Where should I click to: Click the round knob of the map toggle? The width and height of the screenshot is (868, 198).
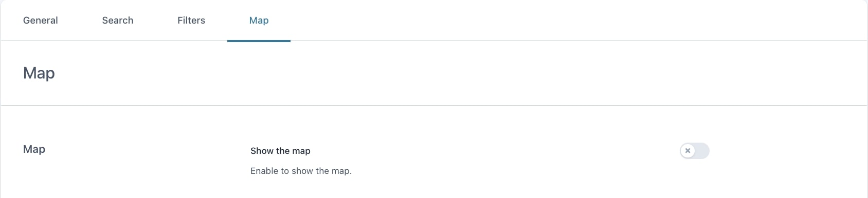(x=688, y=151)
